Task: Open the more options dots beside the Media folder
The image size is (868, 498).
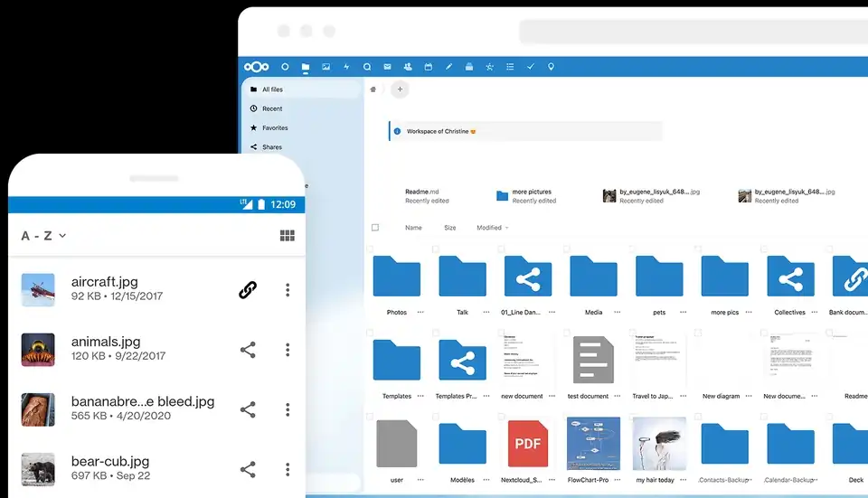Action: pyautogui.click(x=618, y=312)
